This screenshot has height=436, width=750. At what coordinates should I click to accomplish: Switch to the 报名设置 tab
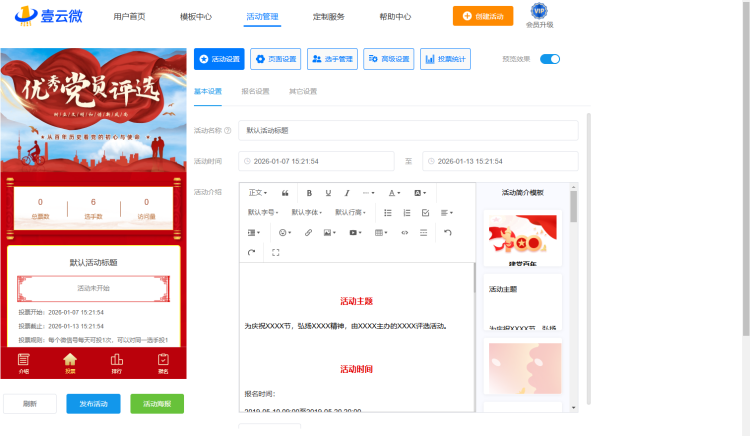[255, 91]
